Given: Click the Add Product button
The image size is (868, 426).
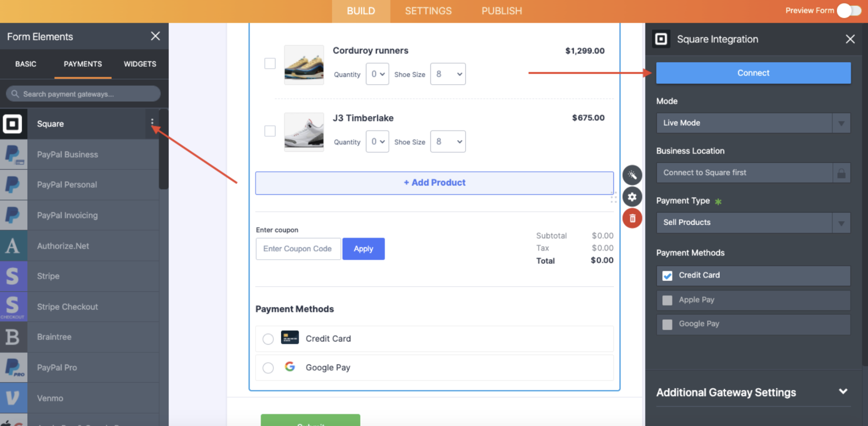Looking at the screenshot, I should click(x=434, y=183).
